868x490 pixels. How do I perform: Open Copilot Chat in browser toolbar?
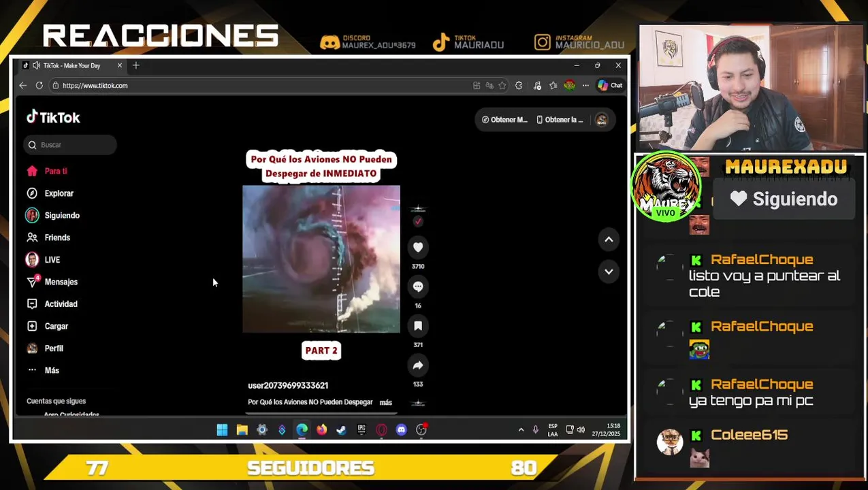tap(610, 86)
